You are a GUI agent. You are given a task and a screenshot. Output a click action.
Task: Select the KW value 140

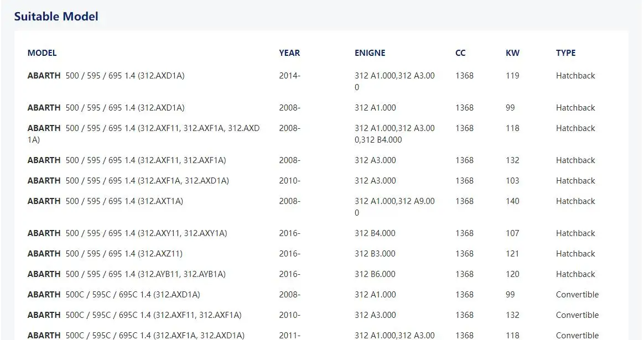click(512, 201)
